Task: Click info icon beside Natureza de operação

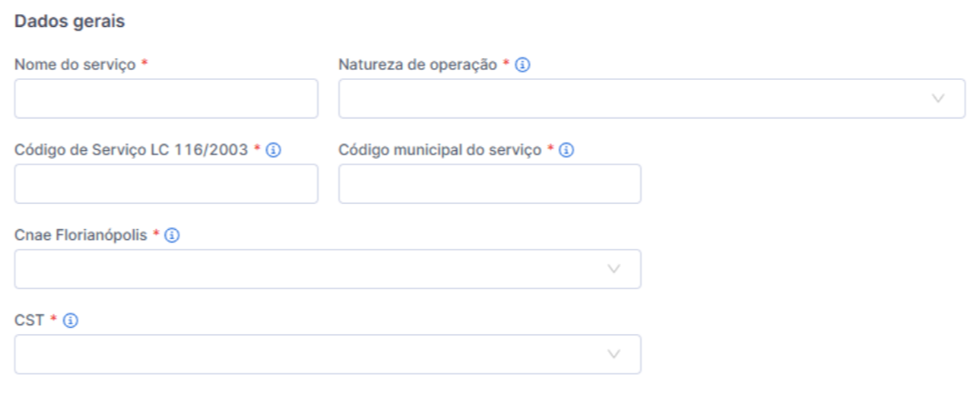Action: click(x=522, y=66)
